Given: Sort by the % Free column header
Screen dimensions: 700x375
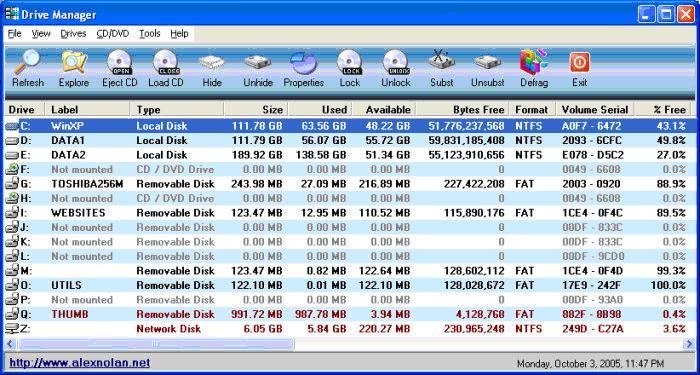Looking at the screenshot, I should click(663, 109).
